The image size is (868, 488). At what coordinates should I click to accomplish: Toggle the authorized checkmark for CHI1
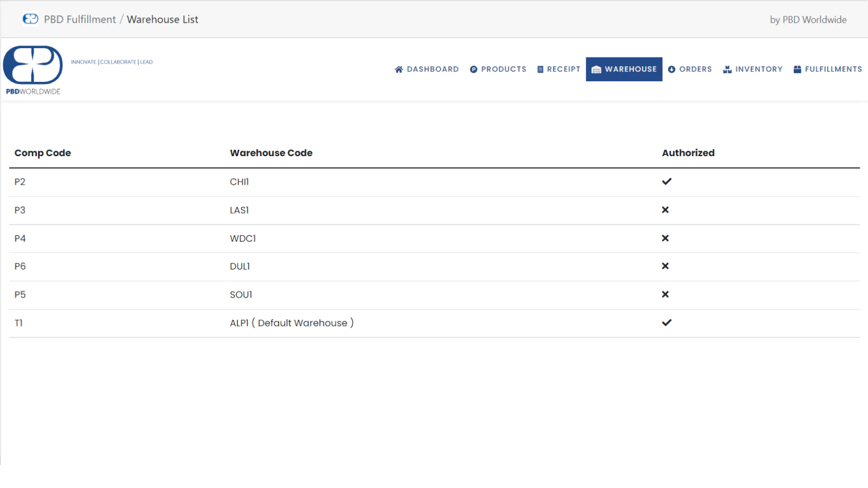pyautogui.click(x=667, y=182)
